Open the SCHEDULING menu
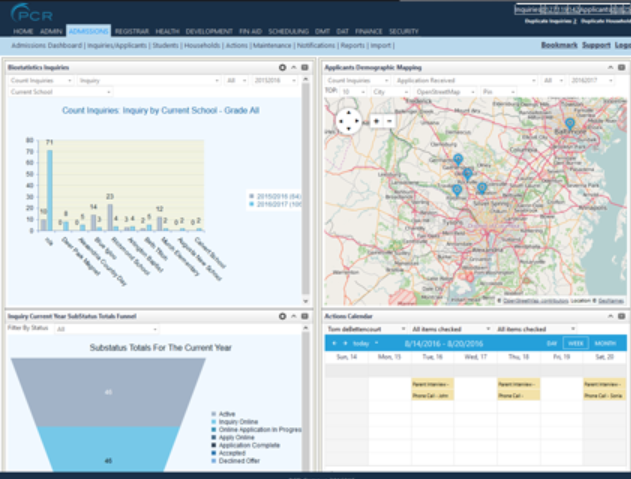 point(289,31)
